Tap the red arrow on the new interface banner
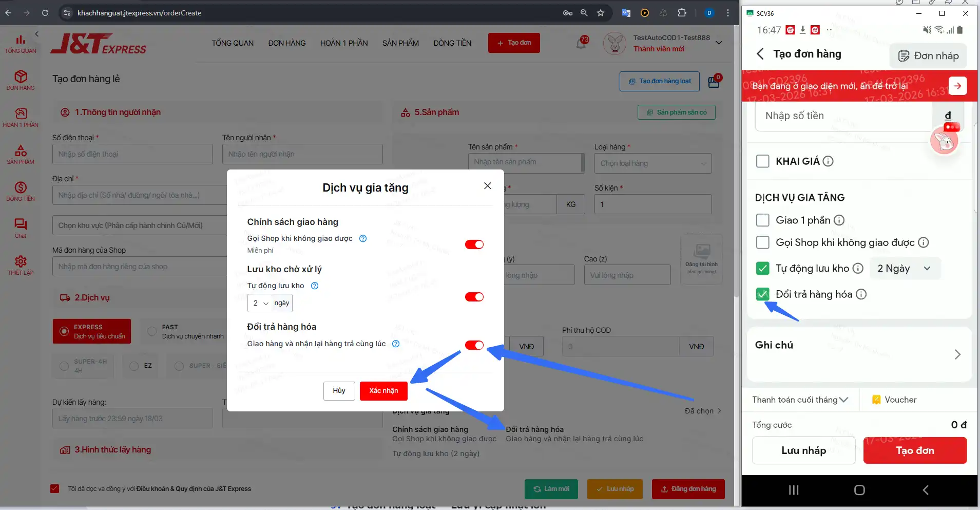The width and height of the screenshot is (980, 510). (957, 86)
